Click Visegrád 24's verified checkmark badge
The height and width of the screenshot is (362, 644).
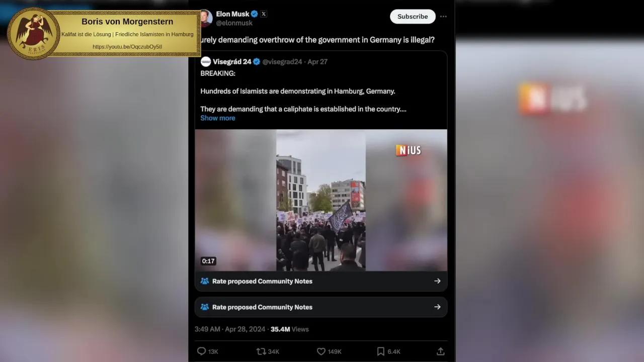257,62
